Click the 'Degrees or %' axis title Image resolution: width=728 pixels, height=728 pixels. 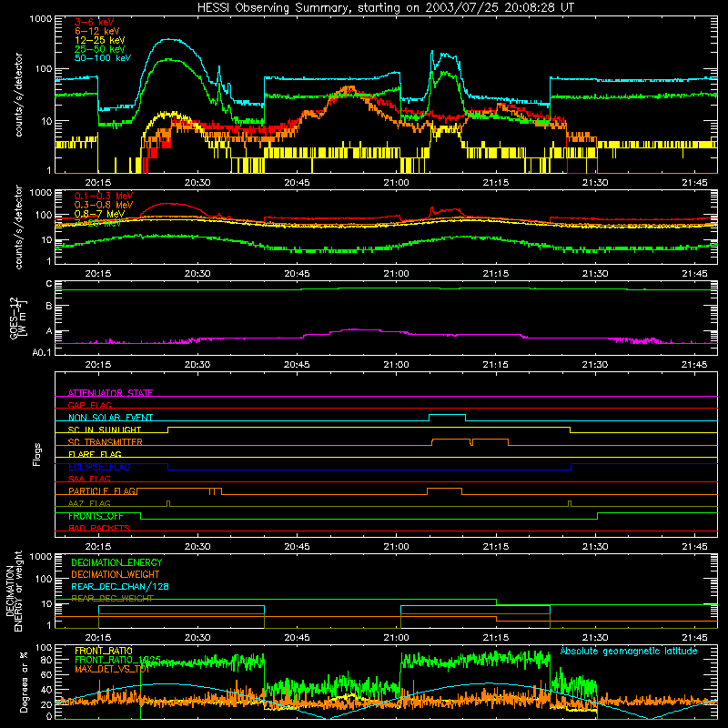[x=24, y=682]
